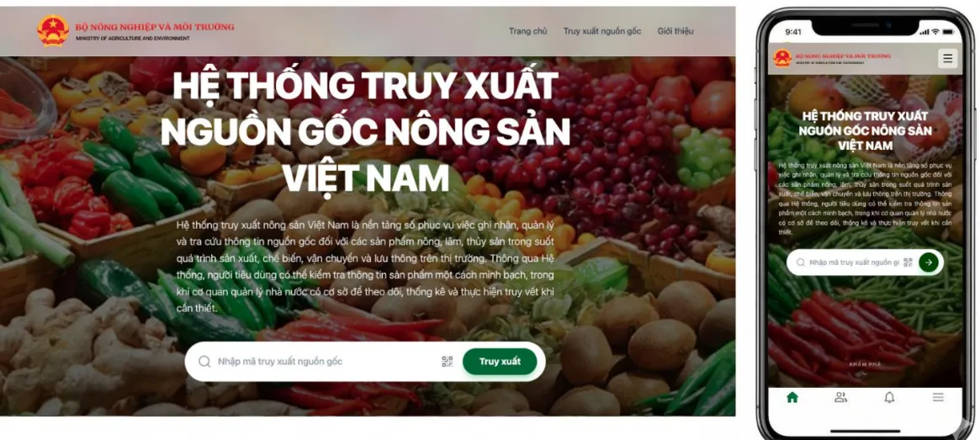Open the Giới thiệu menu item
Viewport: 980px width, 440px height.
(675, 30)
